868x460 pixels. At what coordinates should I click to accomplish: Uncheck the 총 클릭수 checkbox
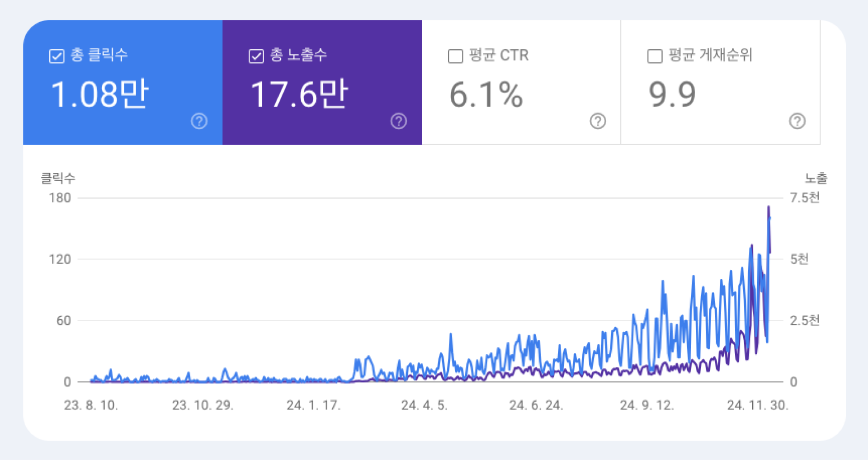point(57,56)
